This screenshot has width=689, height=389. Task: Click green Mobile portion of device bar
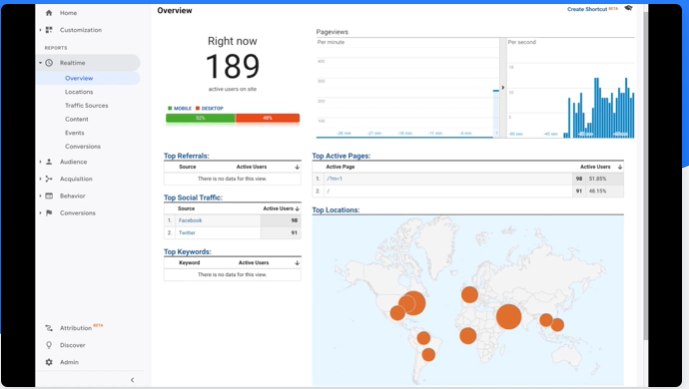click(x=200, y=118)
